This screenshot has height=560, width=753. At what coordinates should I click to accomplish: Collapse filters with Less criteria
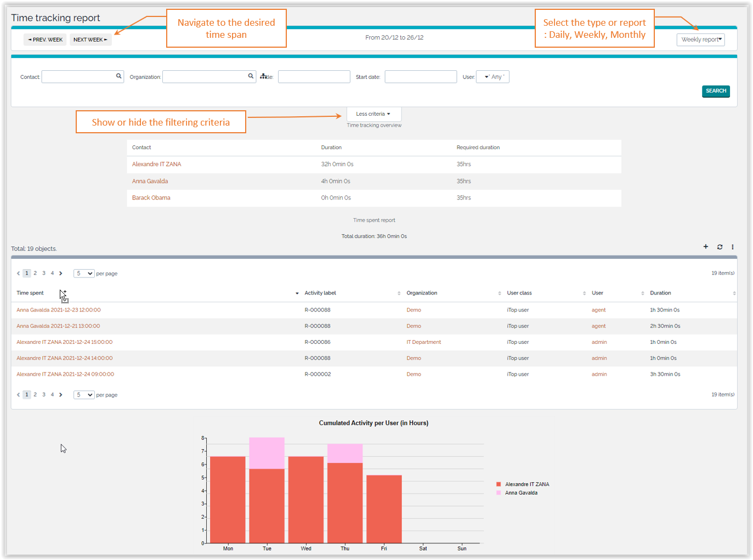point(373,114)
